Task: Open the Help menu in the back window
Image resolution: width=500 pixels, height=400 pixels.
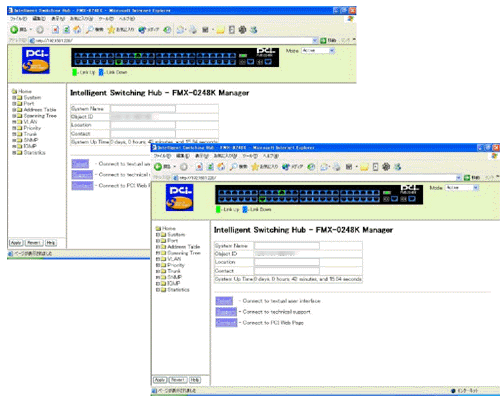Action: [127, 19]
